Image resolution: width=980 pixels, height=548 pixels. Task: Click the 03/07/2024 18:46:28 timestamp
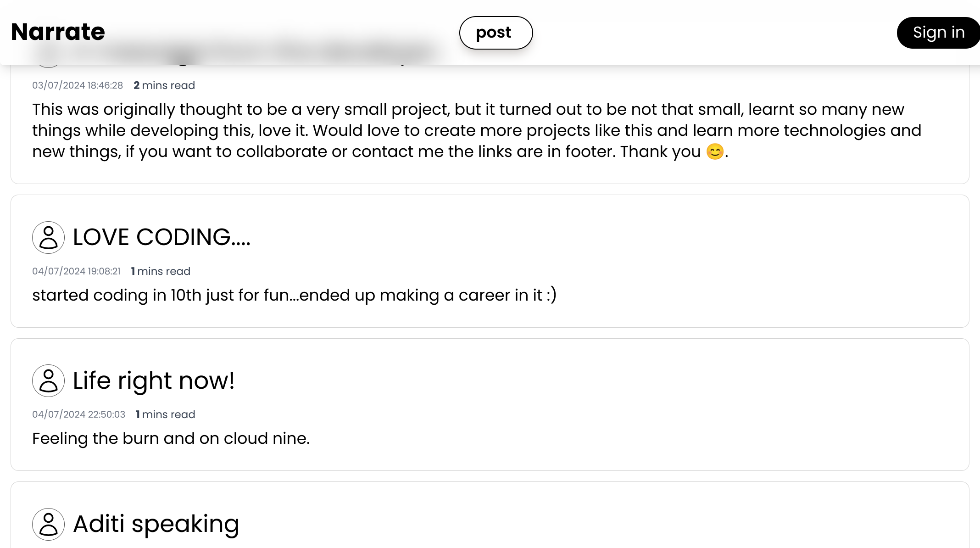78,85
